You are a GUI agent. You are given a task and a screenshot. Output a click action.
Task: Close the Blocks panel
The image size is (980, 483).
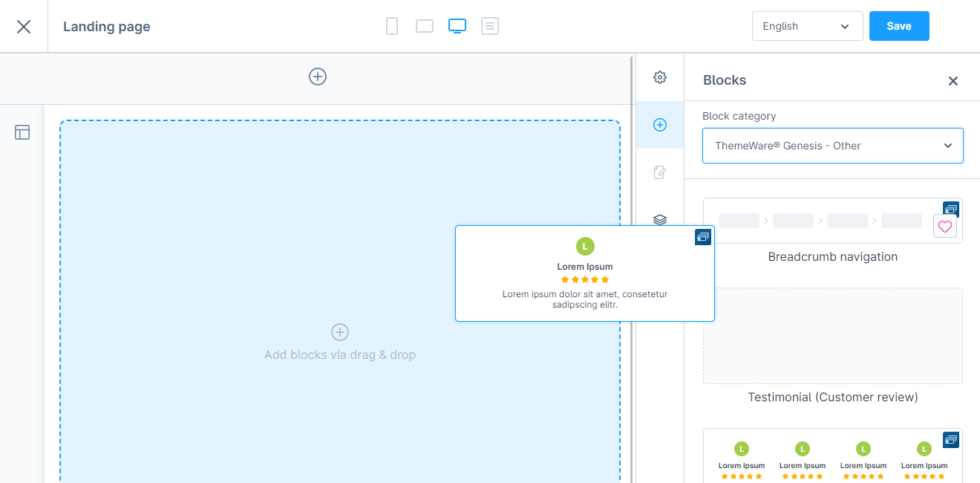tap(953, 81)
